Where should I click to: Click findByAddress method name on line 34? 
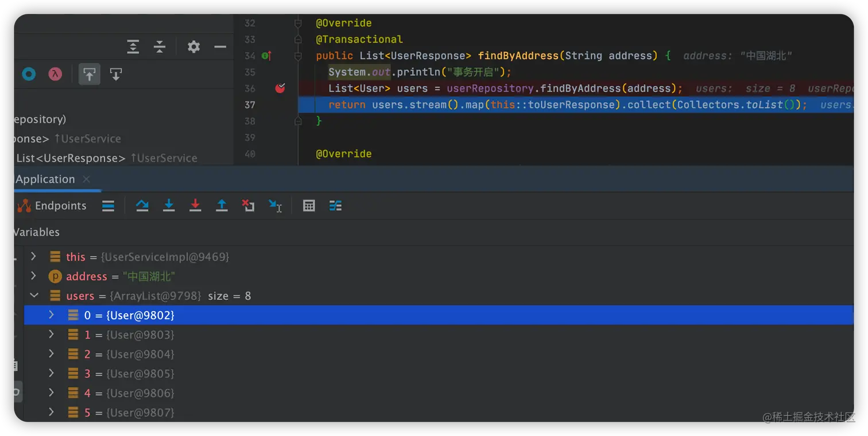coord(518,56)
